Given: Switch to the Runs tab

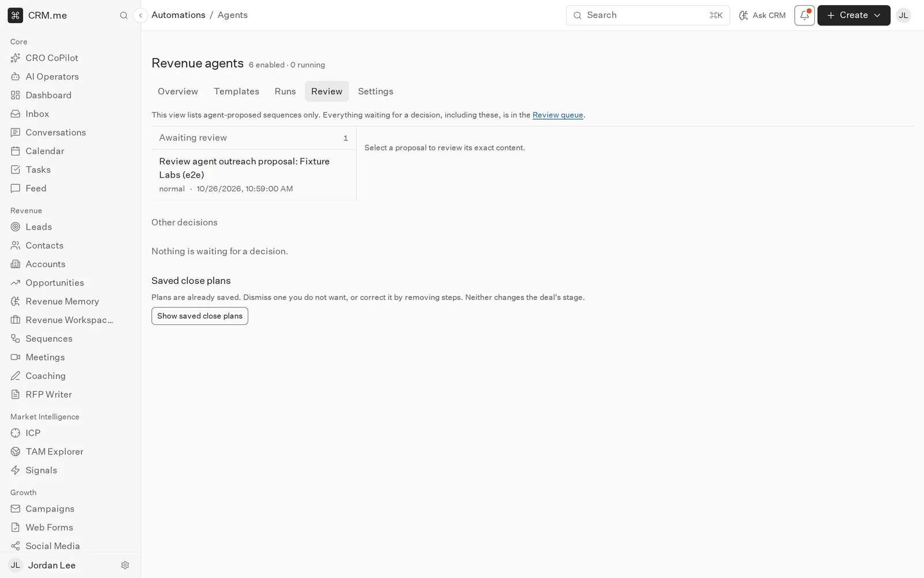Looking at the screenshot, I should tap(285, 91).
